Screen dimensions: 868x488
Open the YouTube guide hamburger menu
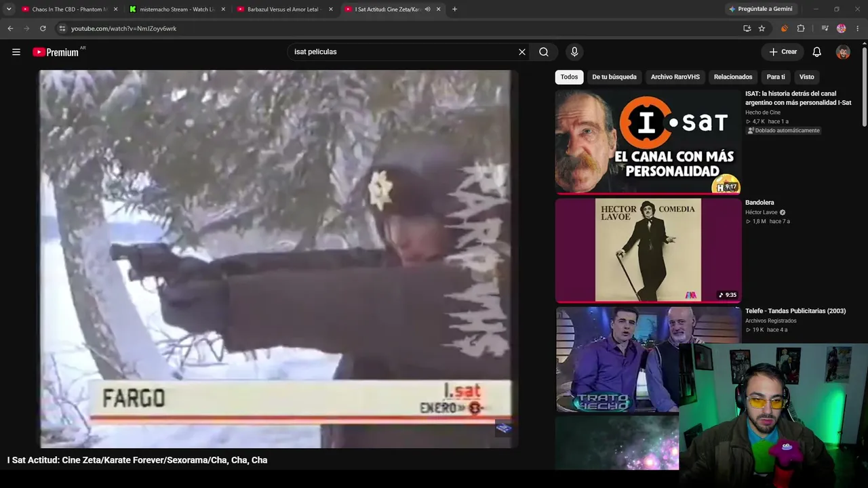point(16,52)
